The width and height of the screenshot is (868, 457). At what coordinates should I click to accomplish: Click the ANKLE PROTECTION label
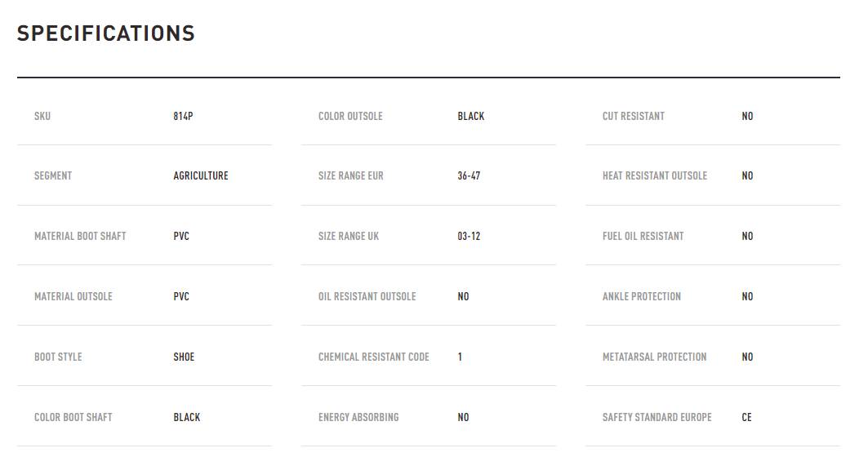[x=642, y=296]
